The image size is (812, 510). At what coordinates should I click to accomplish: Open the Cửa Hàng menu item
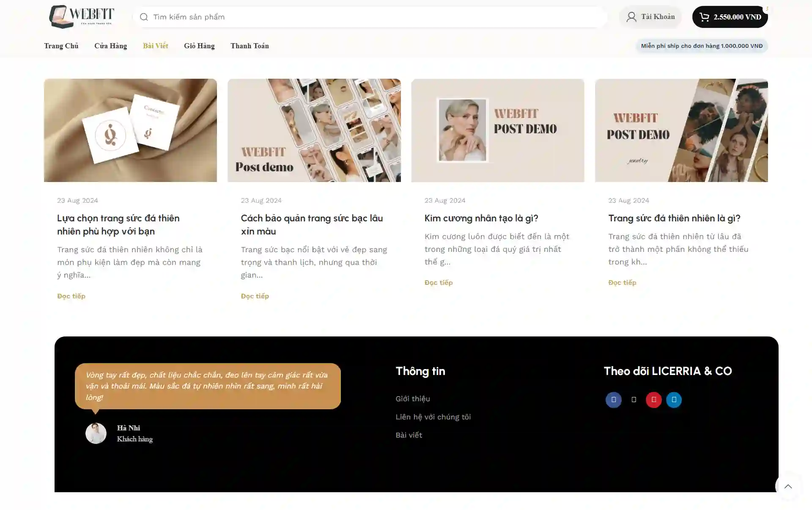110,46
